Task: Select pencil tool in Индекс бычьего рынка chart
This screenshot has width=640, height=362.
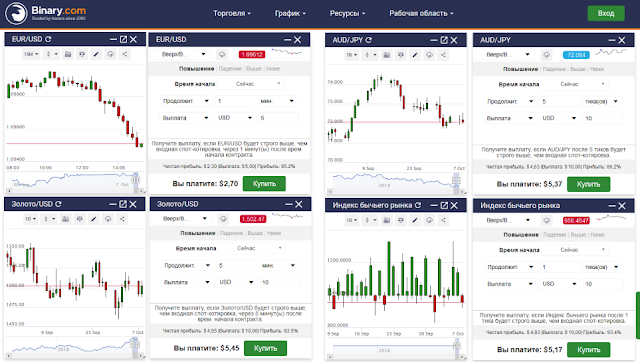Action: (x=415, y=220)
